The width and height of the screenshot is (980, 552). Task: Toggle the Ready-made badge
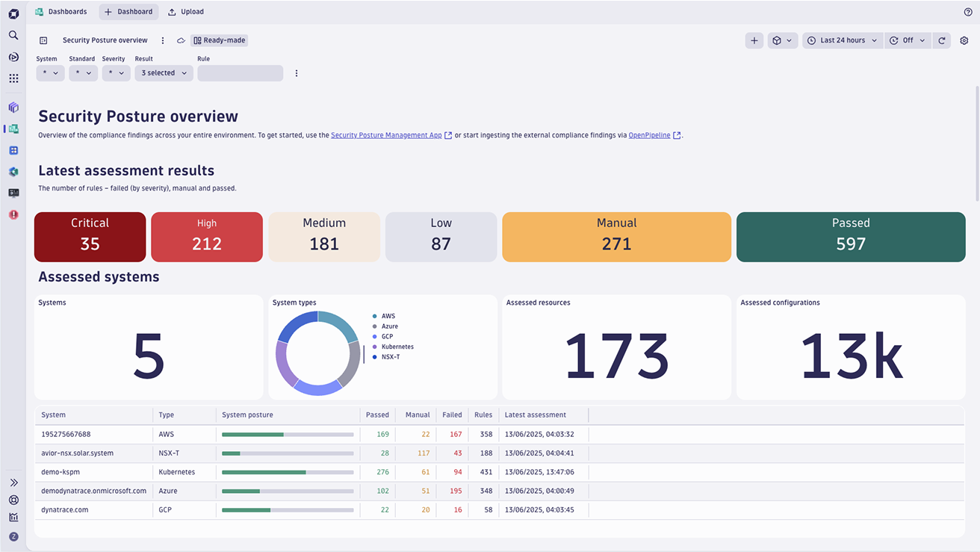pos(220,40)
